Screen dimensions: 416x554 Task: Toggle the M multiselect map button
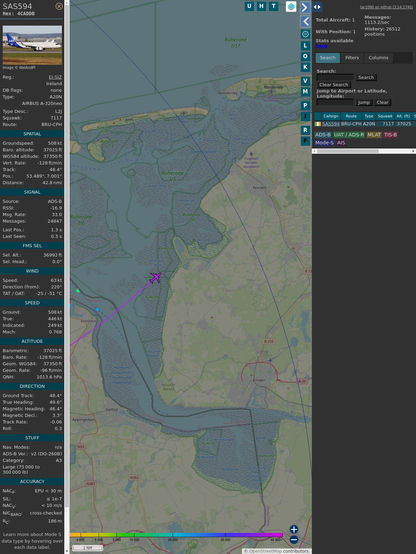pos(305,92)
